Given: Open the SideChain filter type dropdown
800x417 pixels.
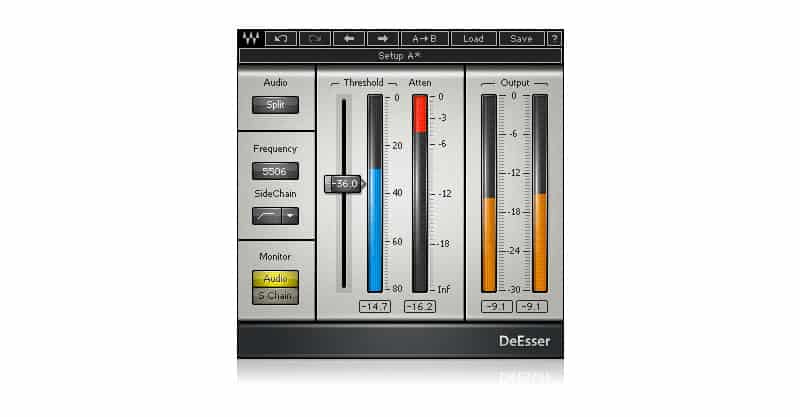Looking at the screenshot, I should (290, 216).
